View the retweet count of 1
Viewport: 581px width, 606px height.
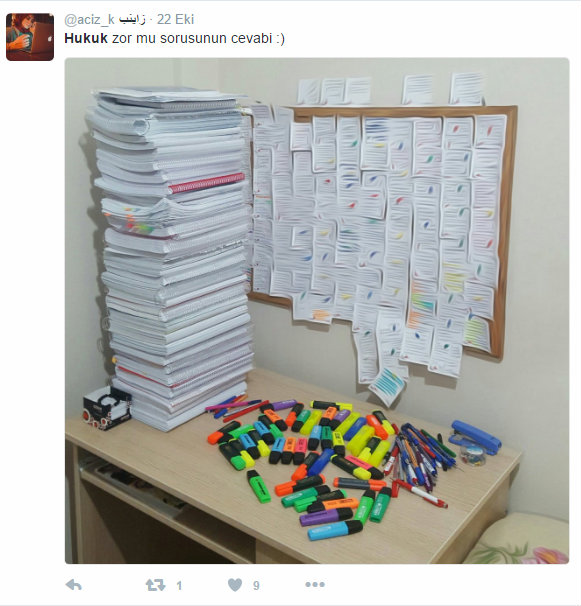click(179, 586)
